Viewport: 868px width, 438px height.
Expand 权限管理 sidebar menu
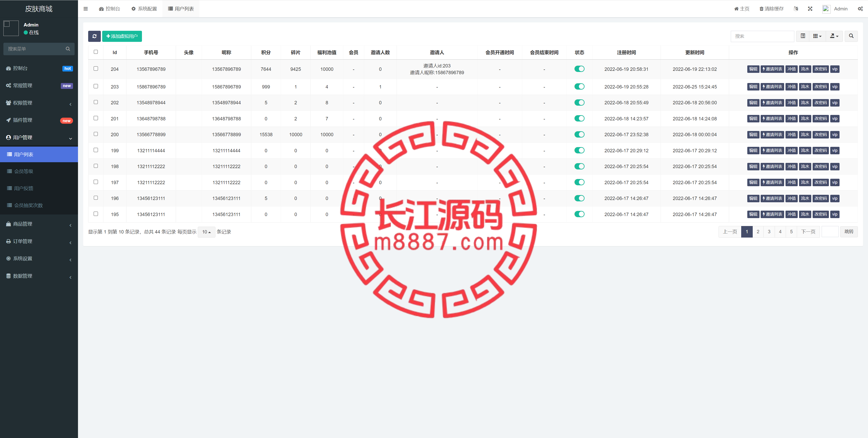click(39, 103)
